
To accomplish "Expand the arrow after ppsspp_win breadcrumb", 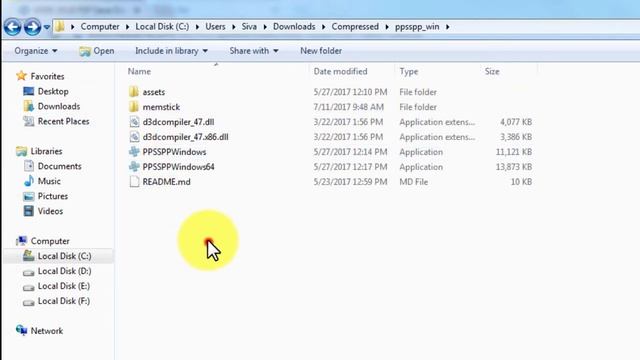I will (447, 27).
